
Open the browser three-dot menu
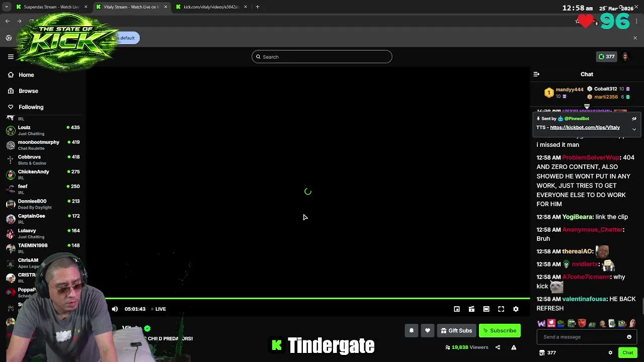636,21
